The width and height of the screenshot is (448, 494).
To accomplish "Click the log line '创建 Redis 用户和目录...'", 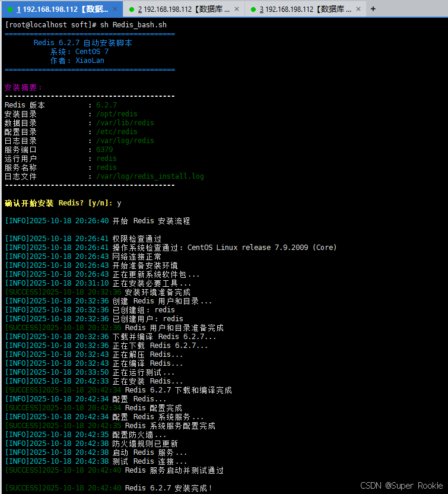I will click(x=163, y=301).
